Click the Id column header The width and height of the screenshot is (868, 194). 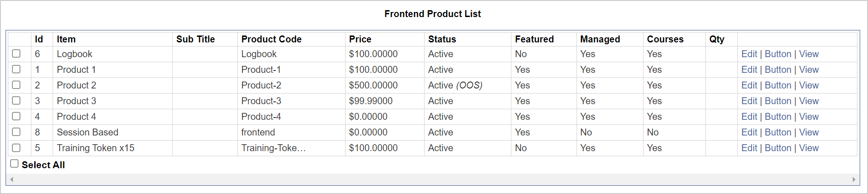[39, 39]
